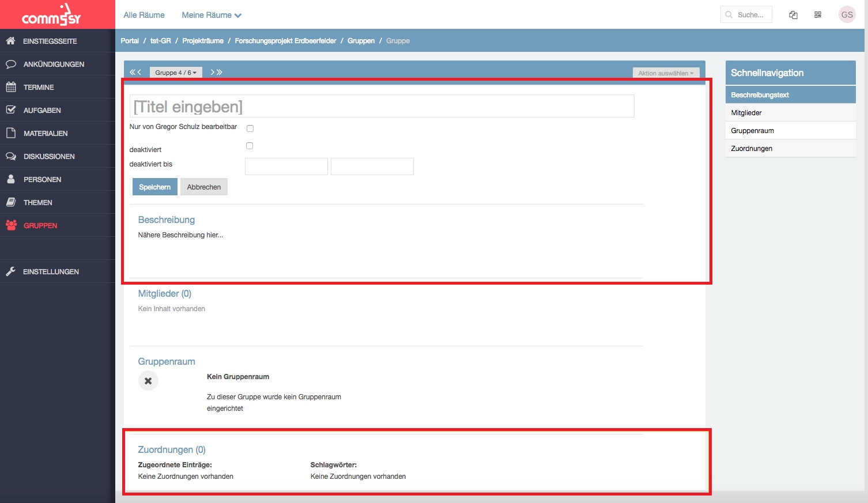Go to next group with single-right arrow
The width and height of the screenshot is (868, 503).
(x=212, y=72)
